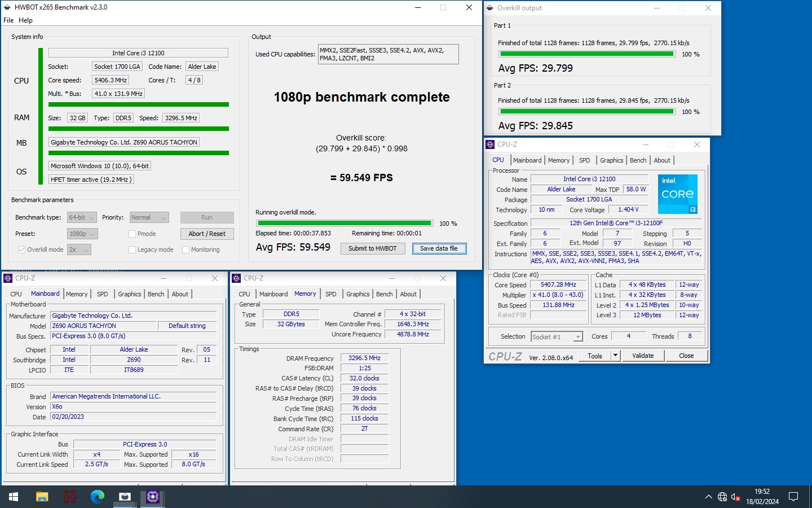Open the Preset 1080p dropdown
812x508 pixels.
point(82,234)
